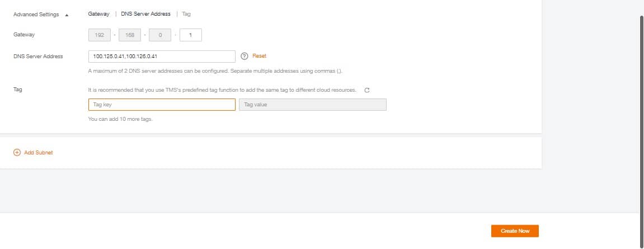The image size is (644, 249).
Task: Reset the DNS server address
Action: [x=259, y=56]
